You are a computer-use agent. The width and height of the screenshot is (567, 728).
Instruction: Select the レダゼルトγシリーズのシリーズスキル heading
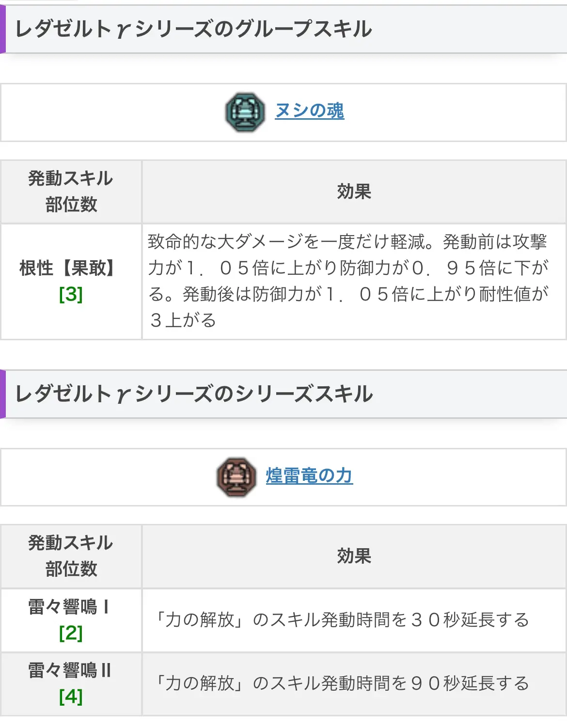point(194,394)
